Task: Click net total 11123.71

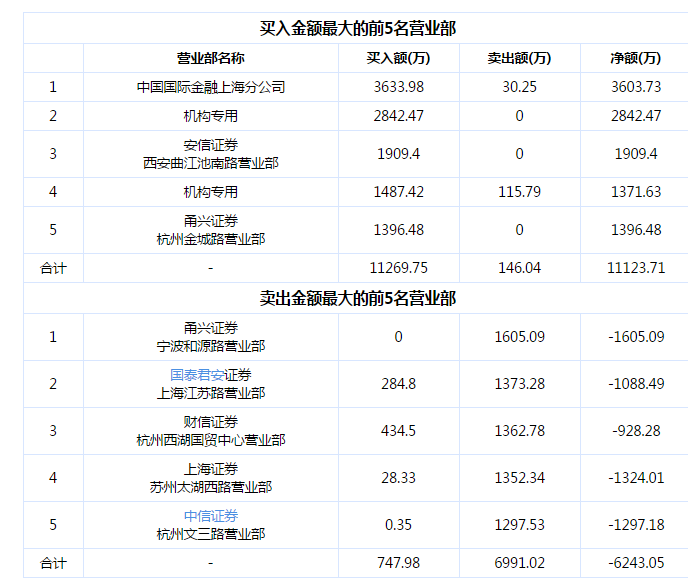Action: click(x=636, y=268)
